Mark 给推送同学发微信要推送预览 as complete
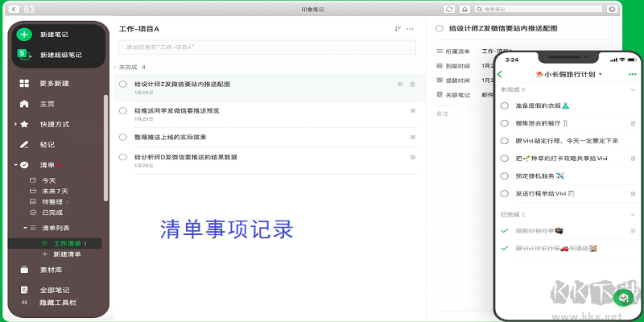 [x=123, y=110]
